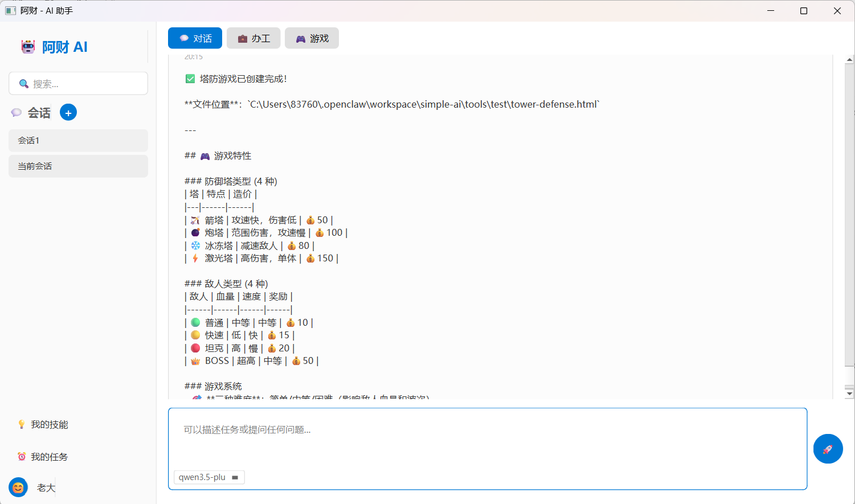
Task: Click the dartboard icon beside 我的任务
Action: 23,456
